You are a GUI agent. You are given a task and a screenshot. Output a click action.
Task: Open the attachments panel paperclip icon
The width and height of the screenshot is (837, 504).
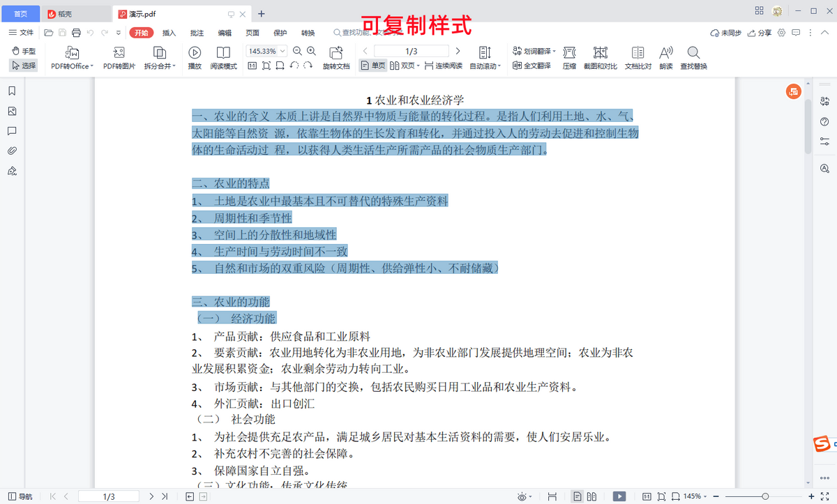tap(12, 151)
